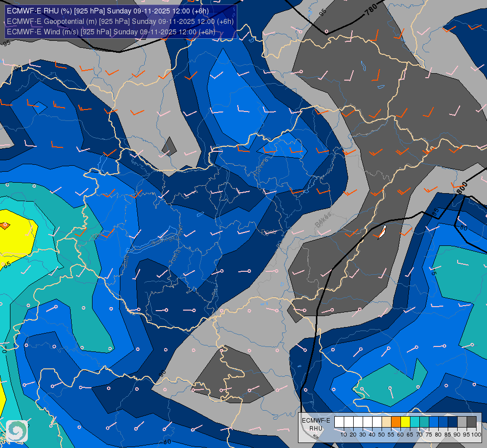Screen dimensions: 487x448
Task: Click the legend tick value '65'
Action: (x=410, y=435)
